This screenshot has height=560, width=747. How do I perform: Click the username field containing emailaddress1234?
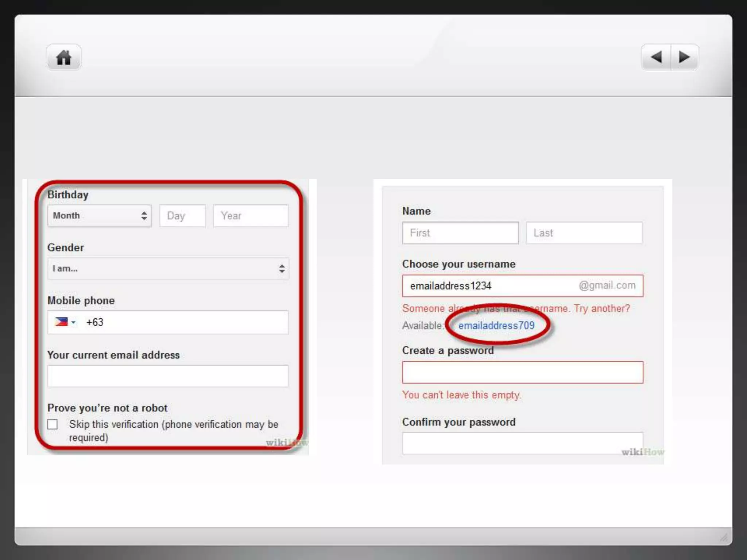tap(523, 286)
